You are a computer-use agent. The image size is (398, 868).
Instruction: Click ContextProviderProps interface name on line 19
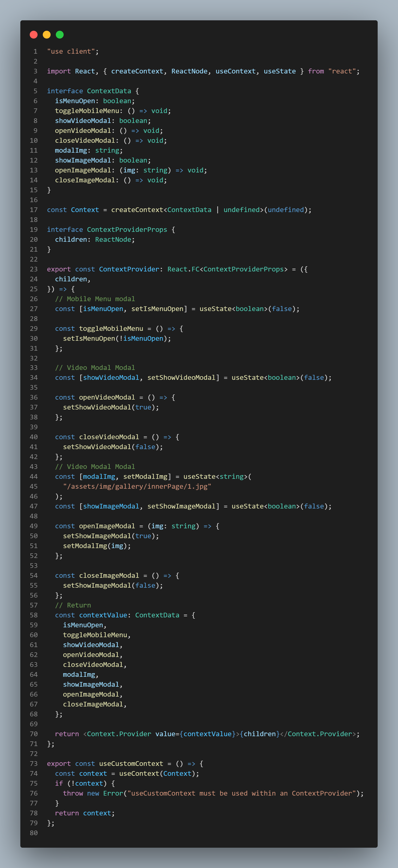[127, 230]
